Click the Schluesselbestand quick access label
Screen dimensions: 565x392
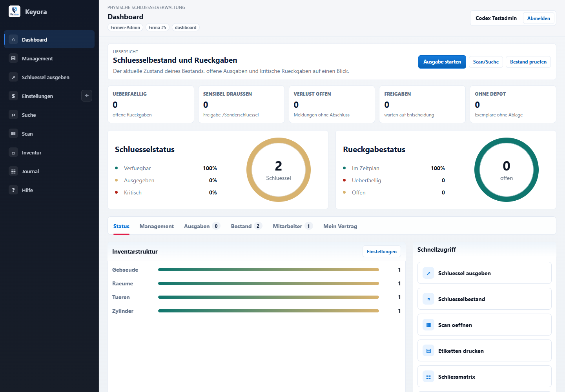461,299
